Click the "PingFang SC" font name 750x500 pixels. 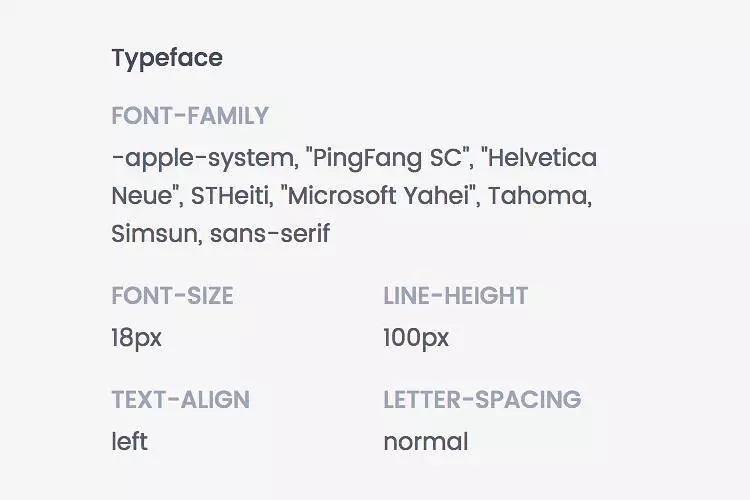(x=389, y=158)
